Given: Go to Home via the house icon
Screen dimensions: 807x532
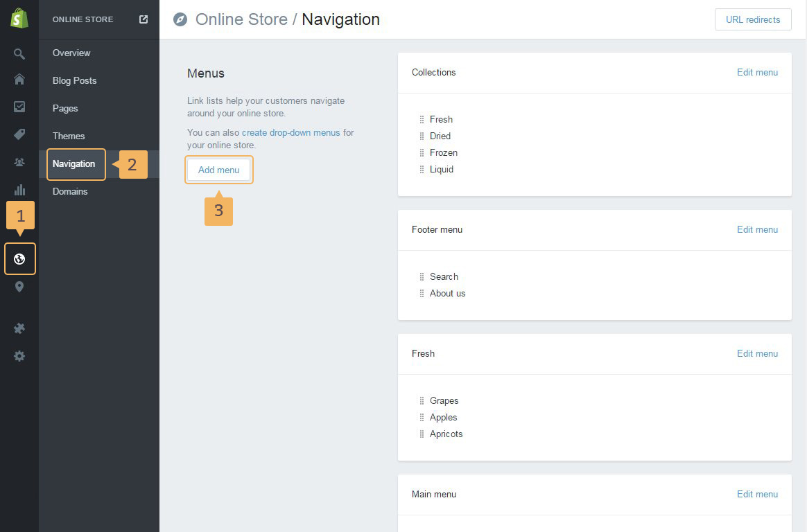Looking at the screenshot, I should [19, 80].
